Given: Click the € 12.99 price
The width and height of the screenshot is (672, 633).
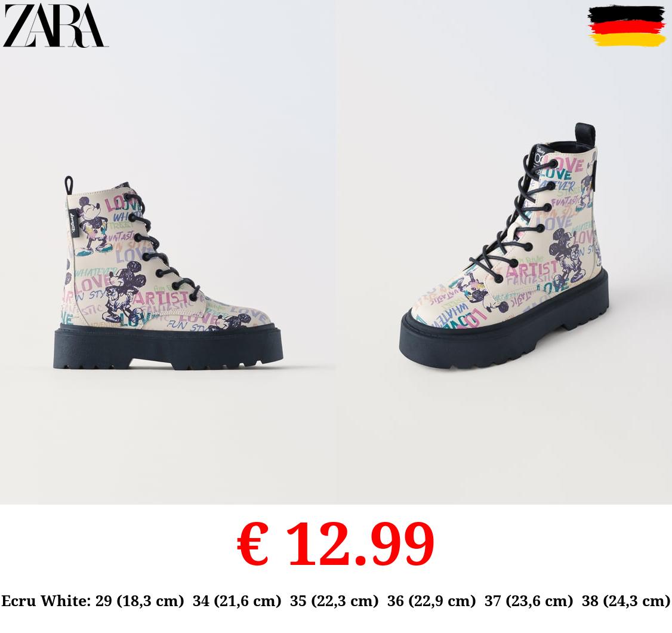Looking at the screenshot, I should pos(335,544).
